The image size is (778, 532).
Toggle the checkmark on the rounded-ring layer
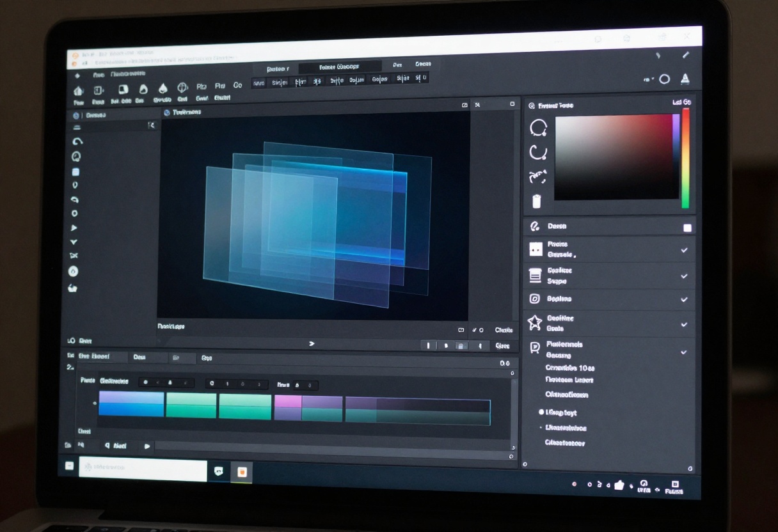point(684,299)
